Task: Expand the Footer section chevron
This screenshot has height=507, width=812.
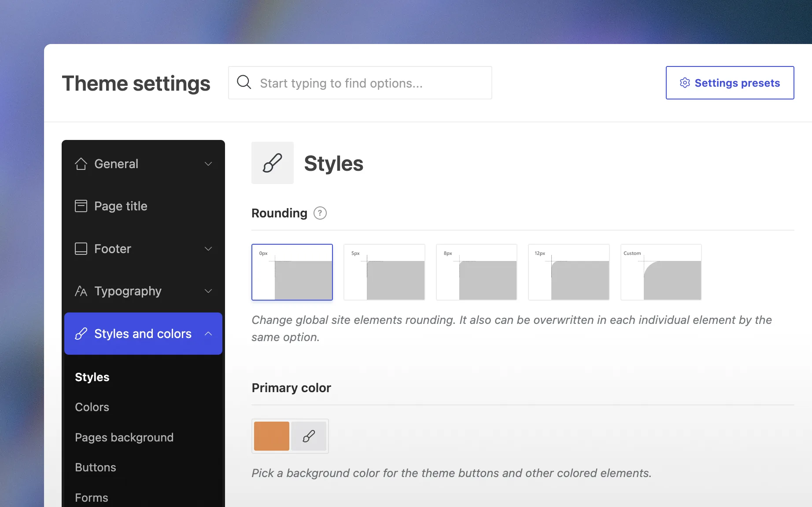Action: pos(208,249)
